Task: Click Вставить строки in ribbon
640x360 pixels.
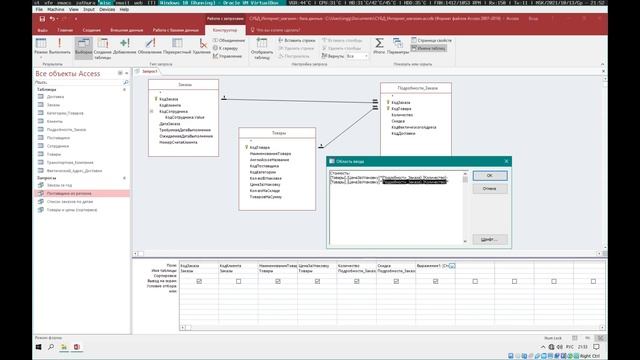Action: tap(297, 40)
